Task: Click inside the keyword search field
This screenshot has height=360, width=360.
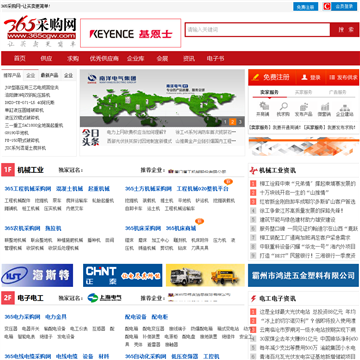Action: pos(258,30)
